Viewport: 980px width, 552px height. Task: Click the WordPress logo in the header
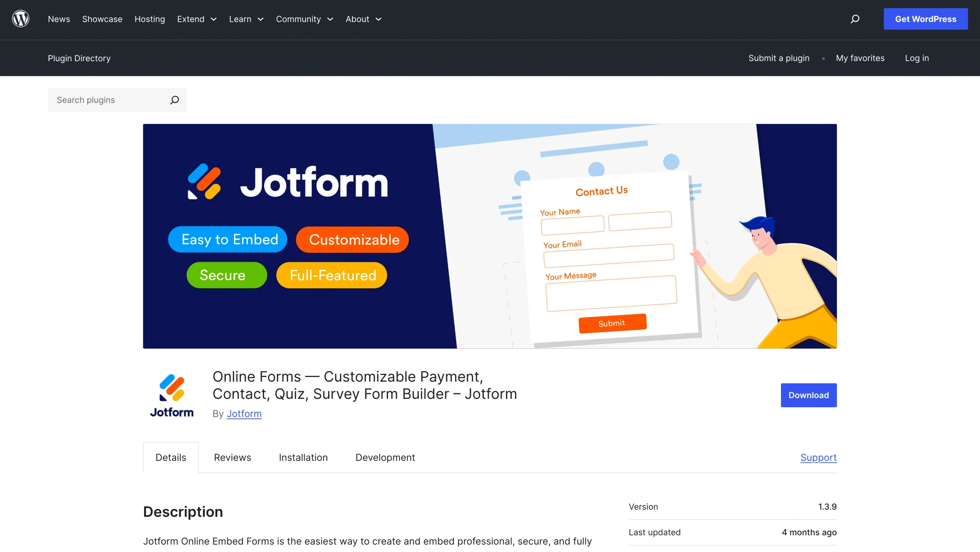point(21,19)
